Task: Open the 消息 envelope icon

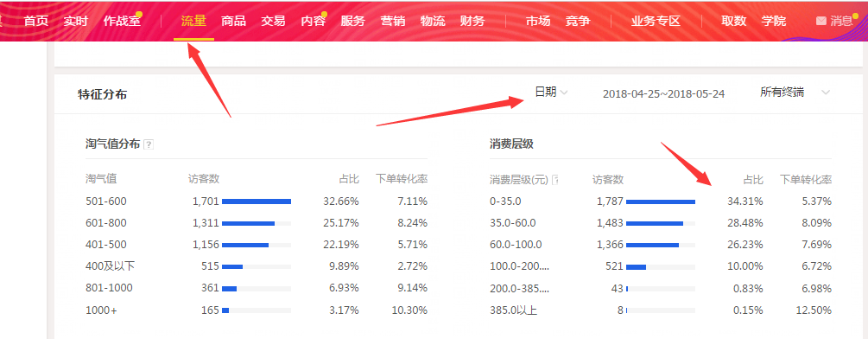Action: click(821, 21)
